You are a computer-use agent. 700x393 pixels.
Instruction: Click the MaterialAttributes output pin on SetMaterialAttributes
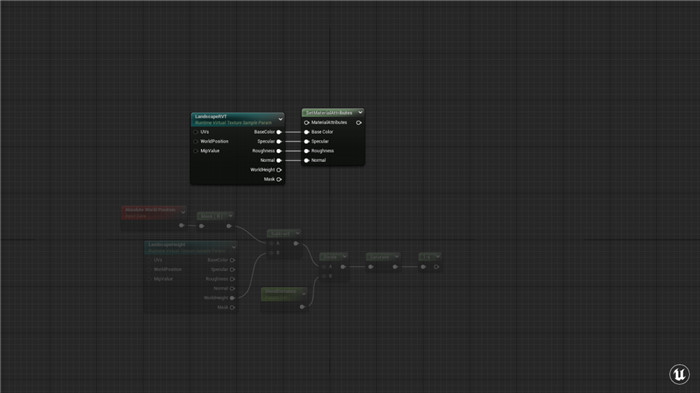(359, 122)
